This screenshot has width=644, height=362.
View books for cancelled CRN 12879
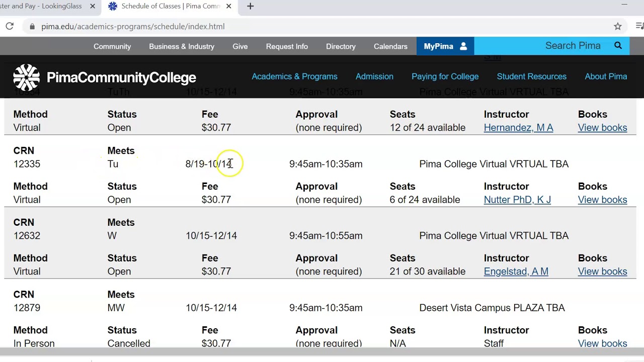tap(602, 343)
